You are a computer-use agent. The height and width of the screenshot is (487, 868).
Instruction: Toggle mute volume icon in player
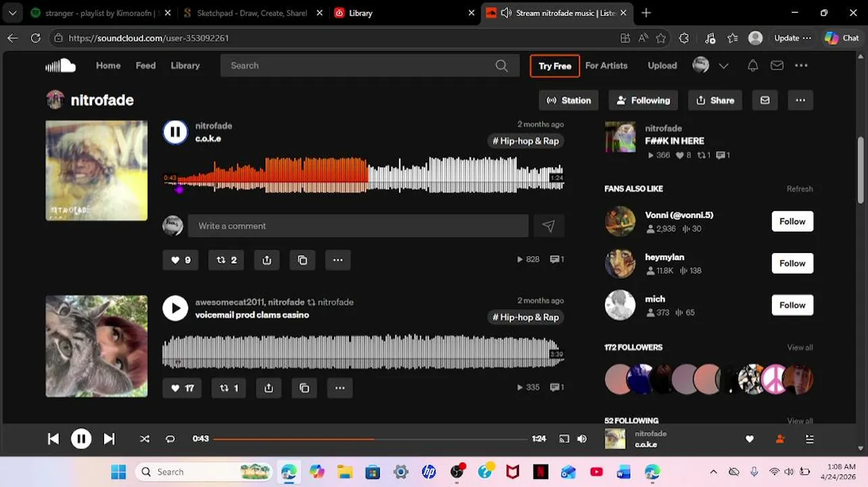pyautogui.click(x=582, y=439)
